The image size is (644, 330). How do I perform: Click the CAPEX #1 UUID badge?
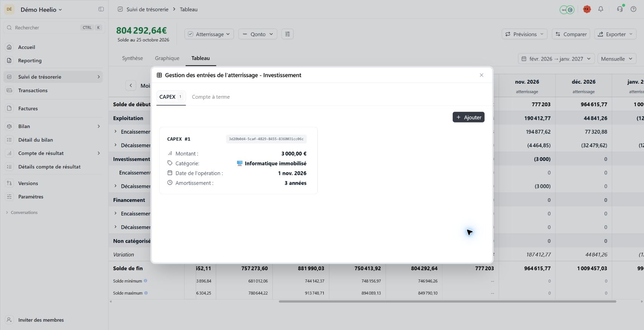coord(266,139)
